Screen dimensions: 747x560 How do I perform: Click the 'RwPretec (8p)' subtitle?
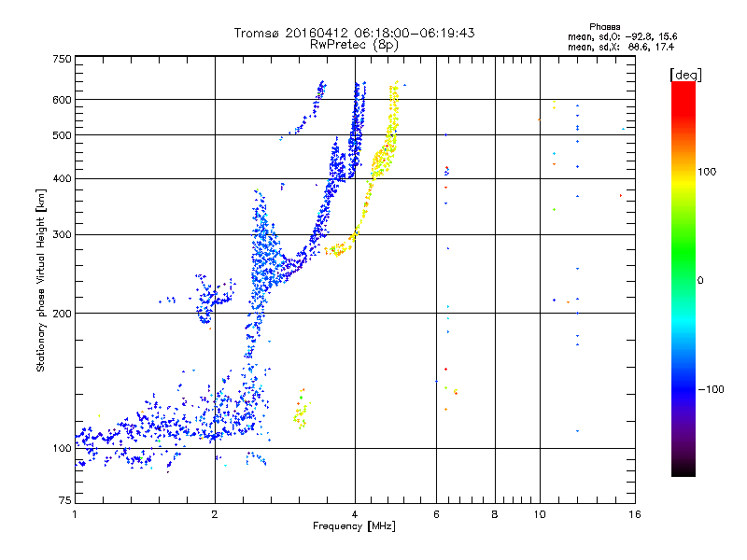354,45
